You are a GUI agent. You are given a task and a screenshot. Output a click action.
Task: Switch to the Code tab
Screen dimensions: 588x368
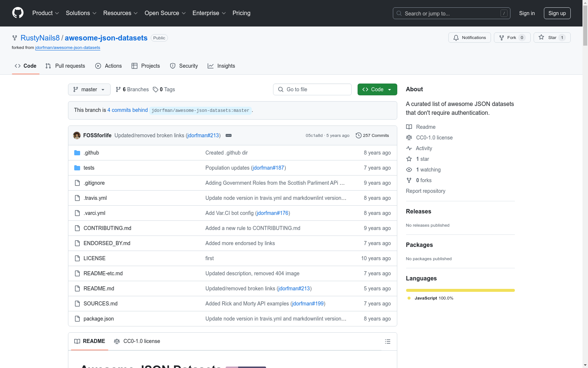[x=26, y=66]
